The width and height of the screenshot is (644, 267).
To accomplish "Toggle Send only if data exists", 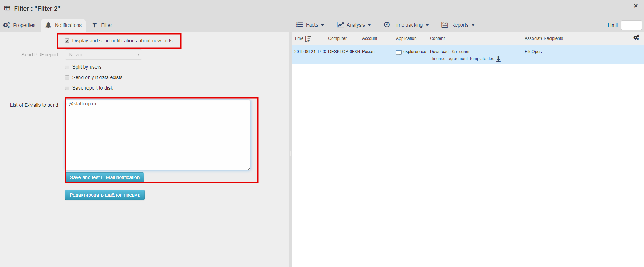I will pos(67,77).
